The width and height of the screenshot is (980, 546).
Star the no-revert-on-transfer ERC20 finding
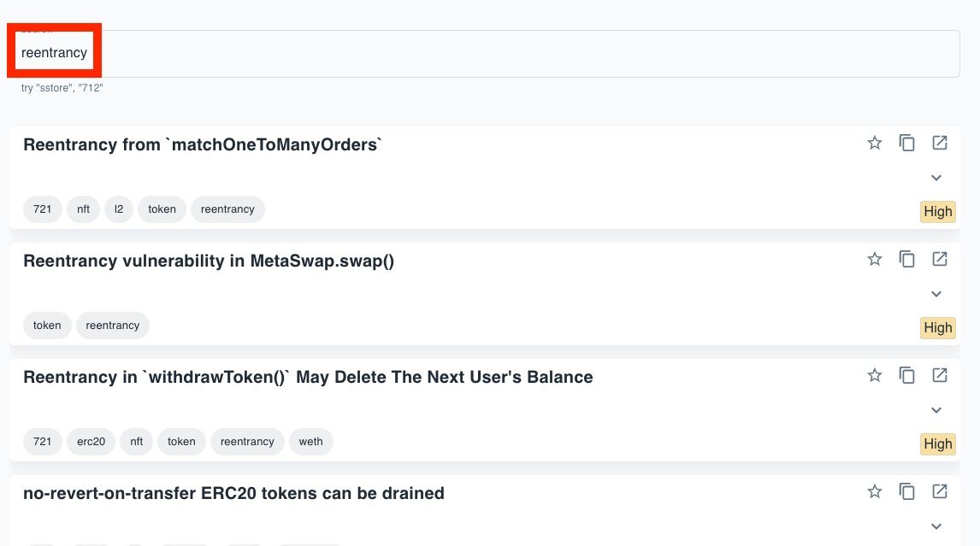pos(874,491)
